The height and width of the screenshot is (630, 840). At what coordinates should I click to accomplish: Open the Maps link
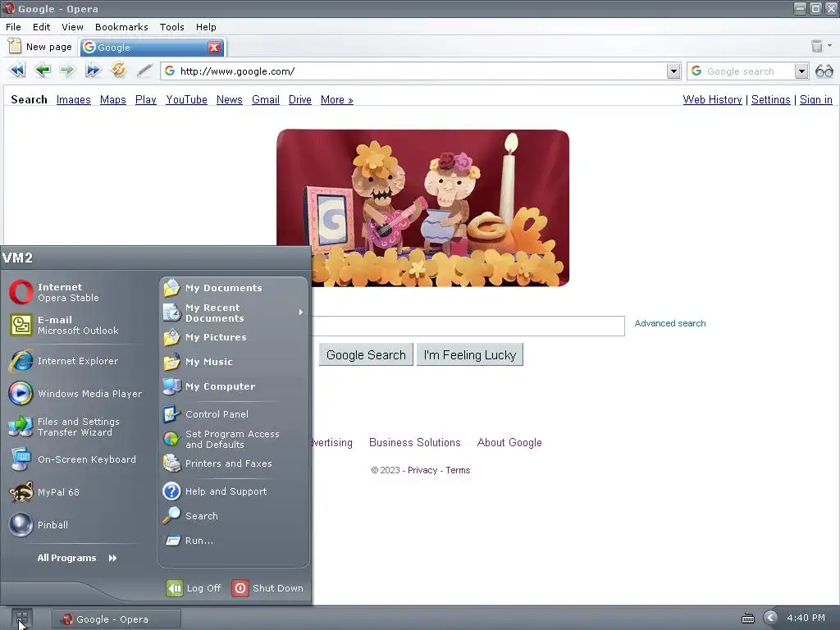[113, 99]
